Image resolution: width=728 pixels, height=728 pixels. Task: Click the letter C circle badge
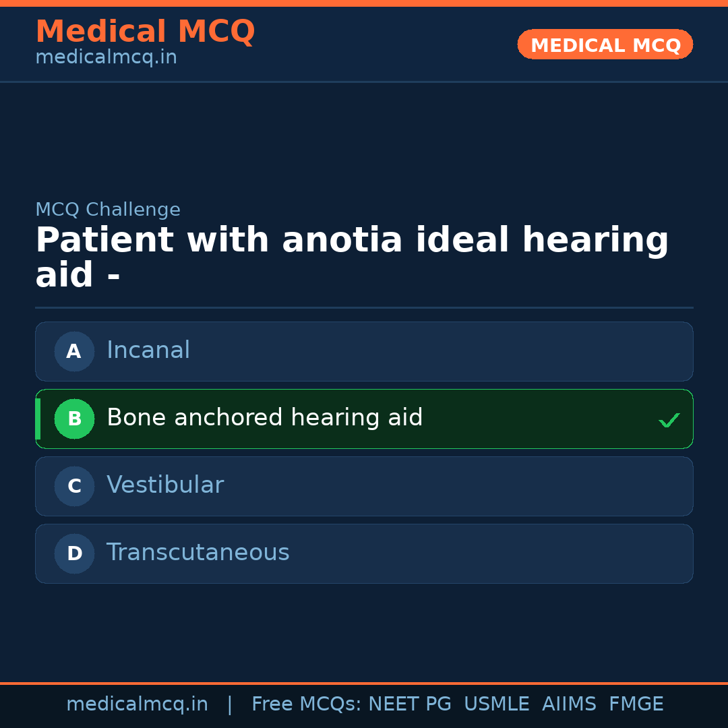pyautogui.click(x=74, y=486)
